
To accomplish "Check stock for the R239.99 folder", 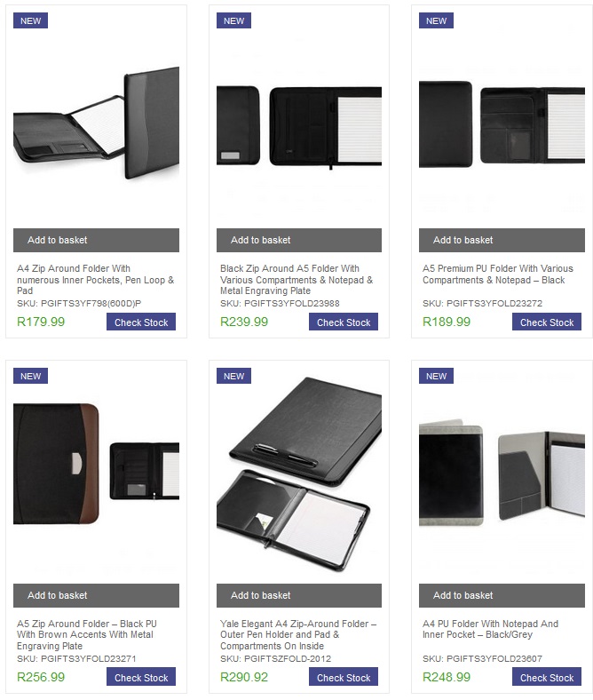I will coord(344,322).
